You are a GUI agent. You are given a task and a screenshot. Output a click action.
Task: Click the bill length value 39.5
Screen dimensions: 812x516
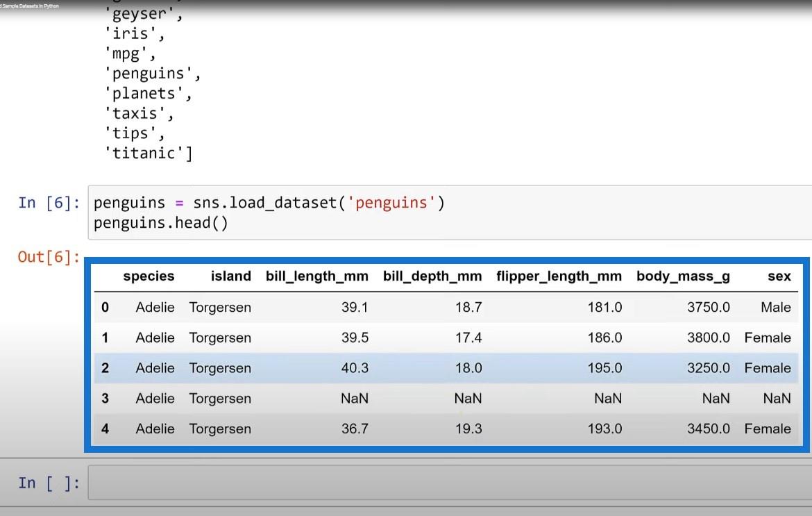(x=355, y=338)
